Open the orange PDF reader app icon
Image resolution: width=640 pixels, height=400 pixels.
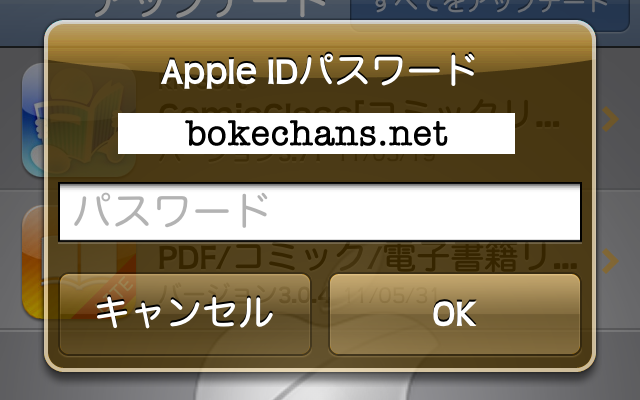coord(79,261)
